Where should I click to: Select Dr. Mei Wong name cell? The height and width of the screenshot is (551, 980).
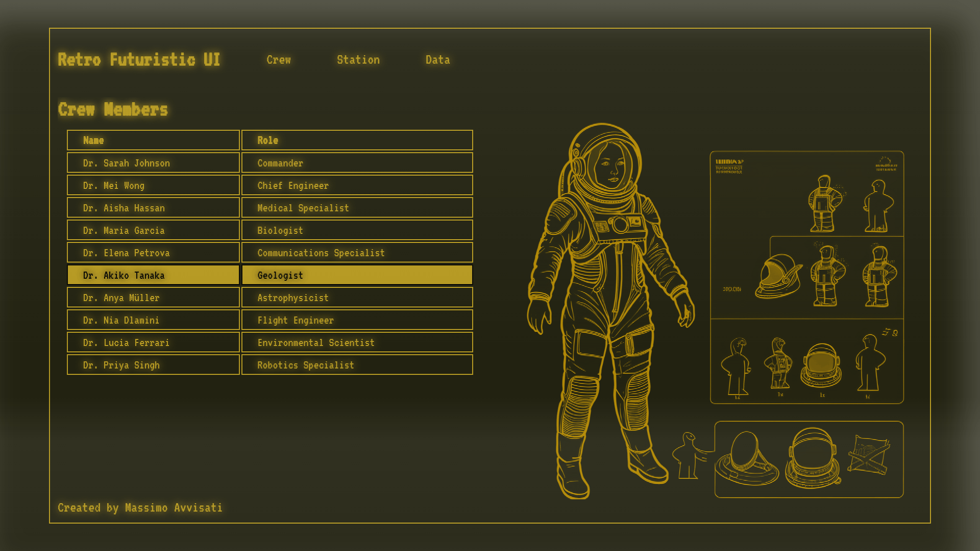pos(153,185)
